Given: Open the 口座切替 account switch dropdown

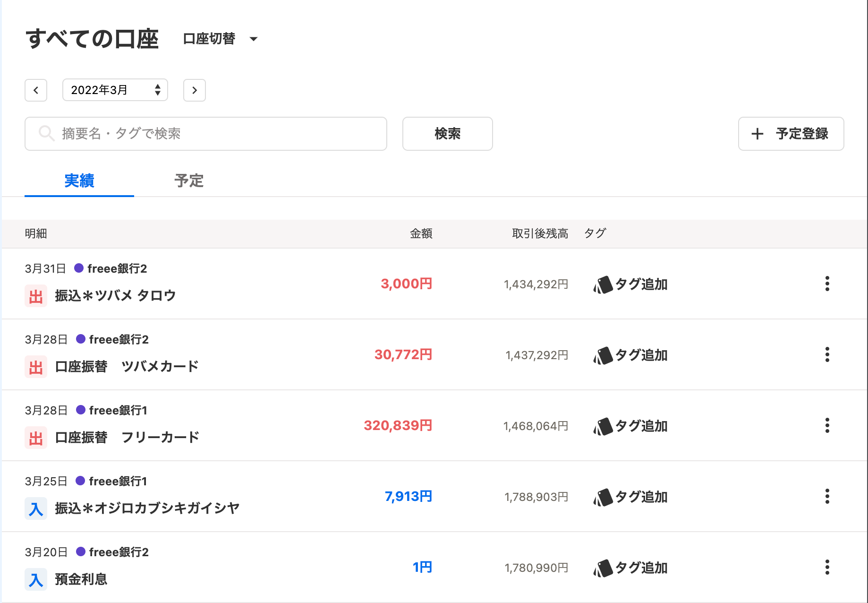Looking at the screenshot, I should (220, 39).
